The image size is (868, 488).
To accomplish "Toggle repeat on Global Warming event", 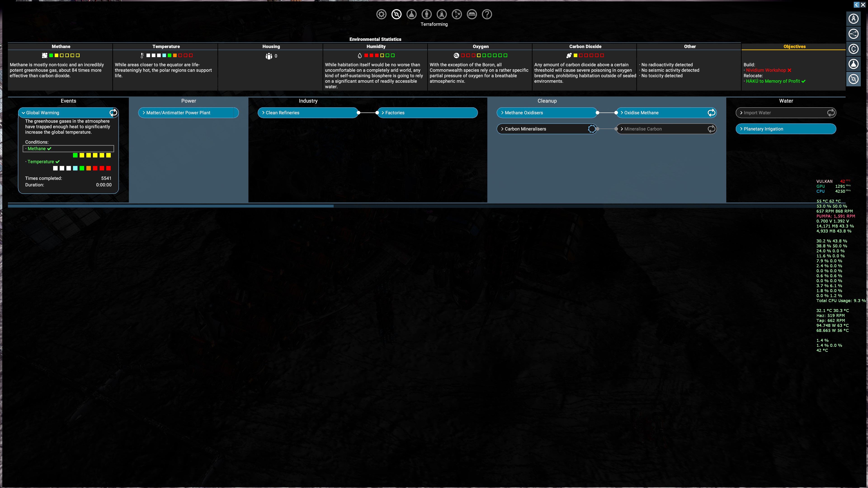I will coord(113,113).
